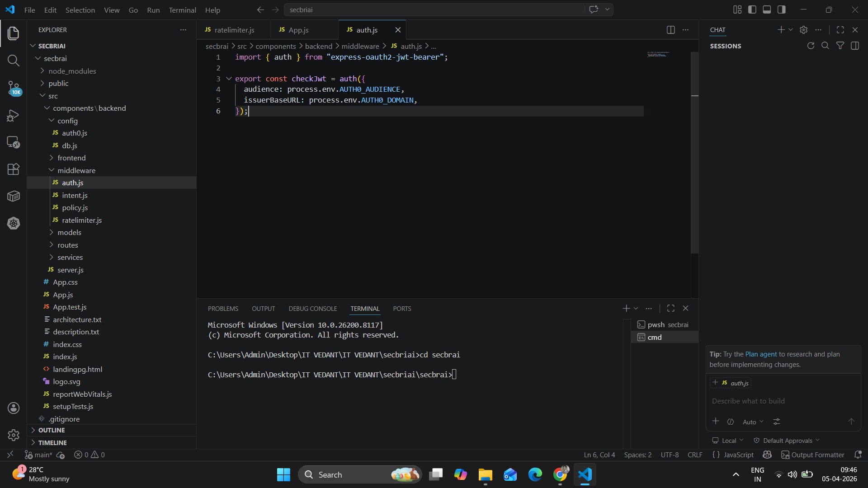Image resolution: width=868 pixels, height=488 pixels.
Task: Click the Split Editor Right icon
Action: tap(670, 30)
